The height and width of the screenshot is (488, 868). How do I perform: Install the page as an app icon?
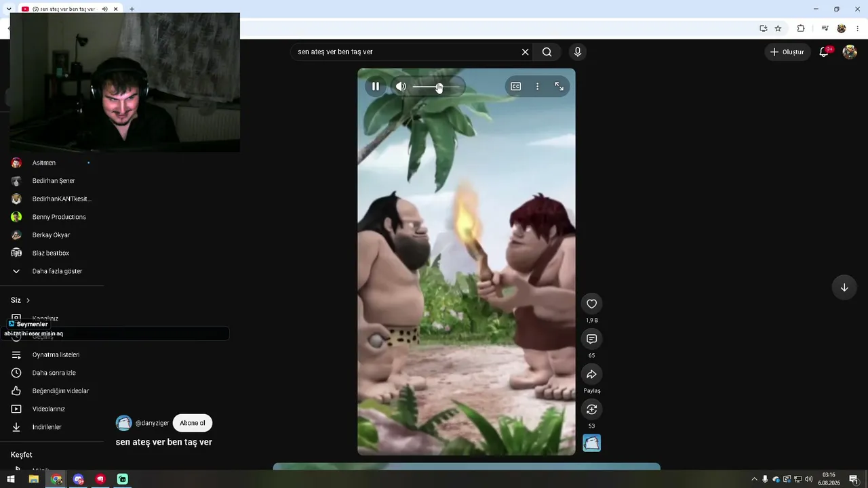point(763,28)
